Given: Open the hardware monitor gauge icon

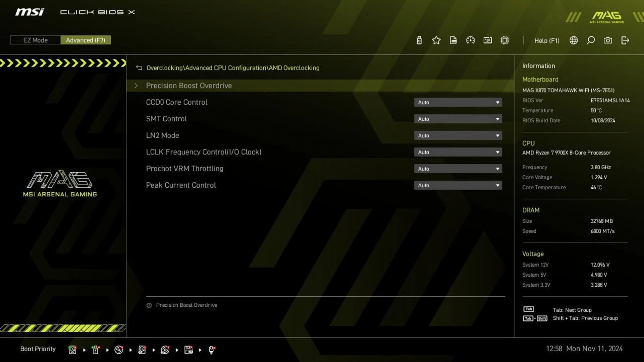Looking at the screenshot, I should tap(470, 40).
